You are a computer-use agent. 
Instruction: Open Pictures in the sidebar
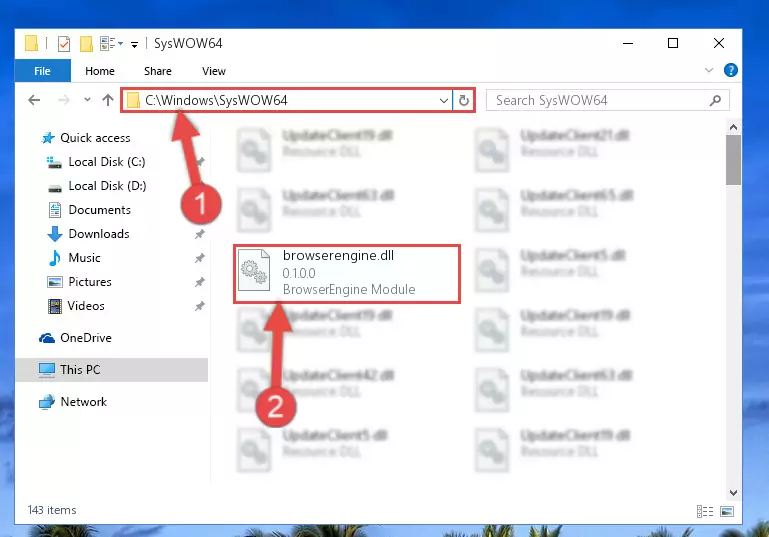click(90, 282)
